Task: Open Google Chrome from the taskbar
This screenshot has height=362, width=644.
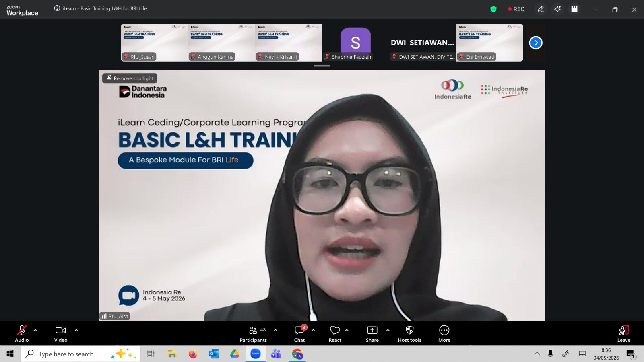Action: (x=297, y=354)
